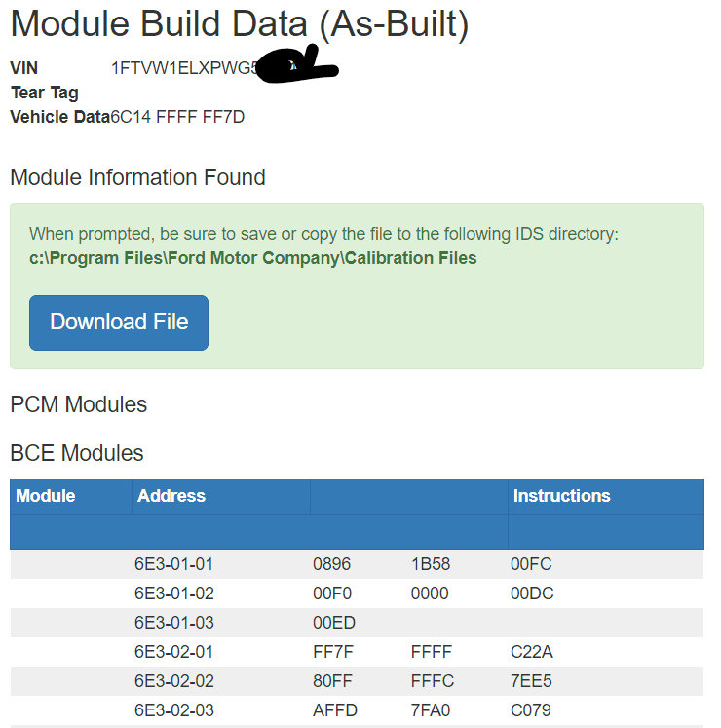This screenshot has width=721, height=728.
Task: Click the Address column header
Action: coord(171,496)
